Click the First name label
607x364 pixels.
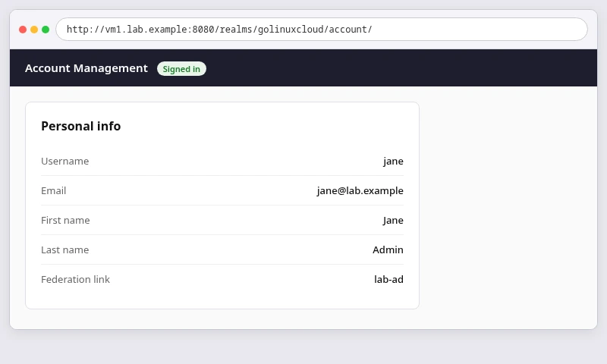65,221
